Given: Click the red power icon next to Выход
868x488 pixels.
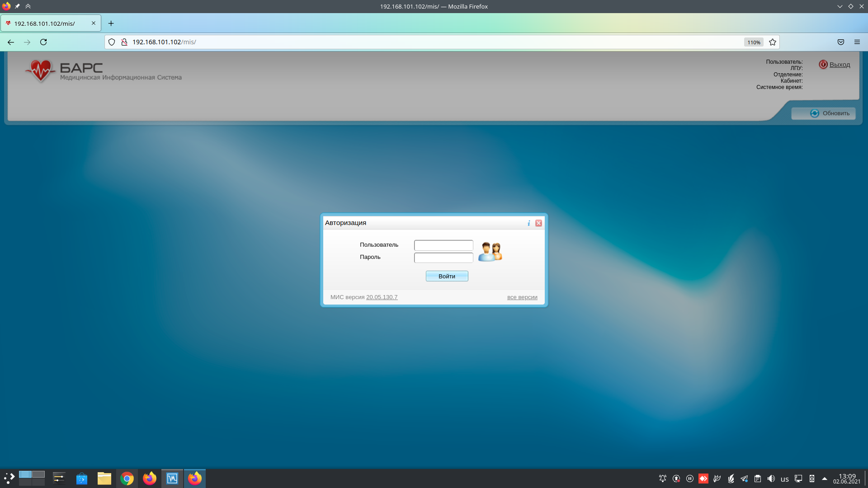Looking at the screenshot, I should [x=823, y=65].
